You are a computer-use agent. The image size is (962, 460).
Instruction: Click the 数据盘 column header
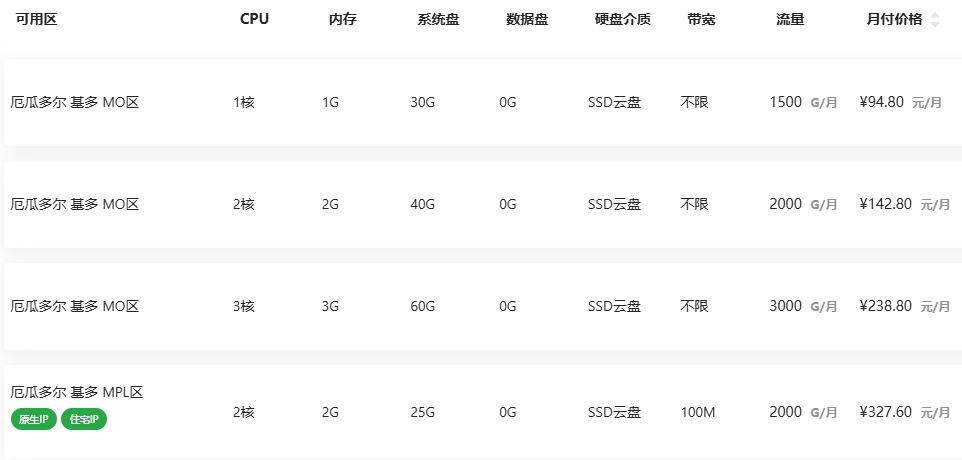(x=527, y=19)
